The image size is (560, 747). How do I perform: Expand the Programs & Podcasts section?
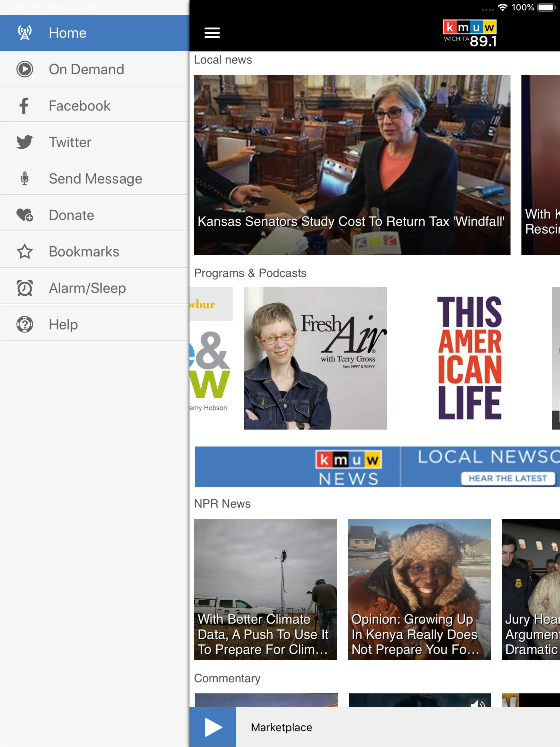[x=250, y=273]
